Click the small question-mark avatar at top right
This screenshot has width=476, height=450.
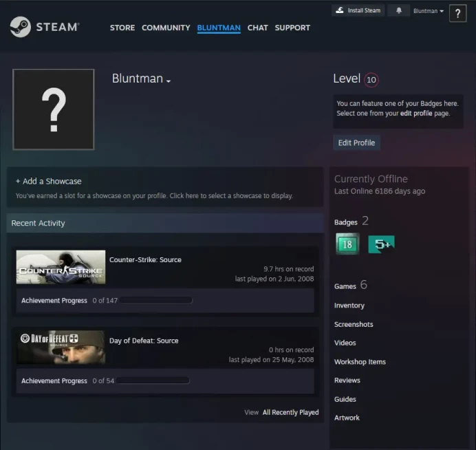point(457,13)
